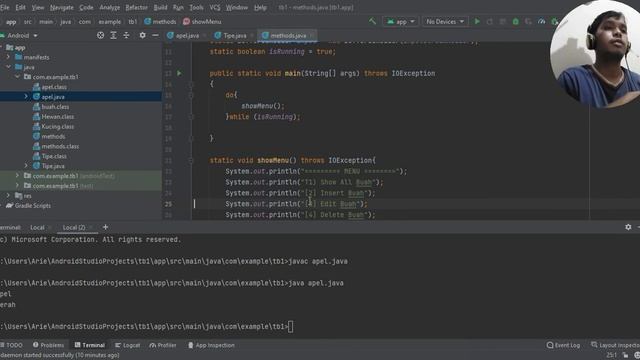
Task: Expand the apel.java node chevron
Action: point(26,97)
